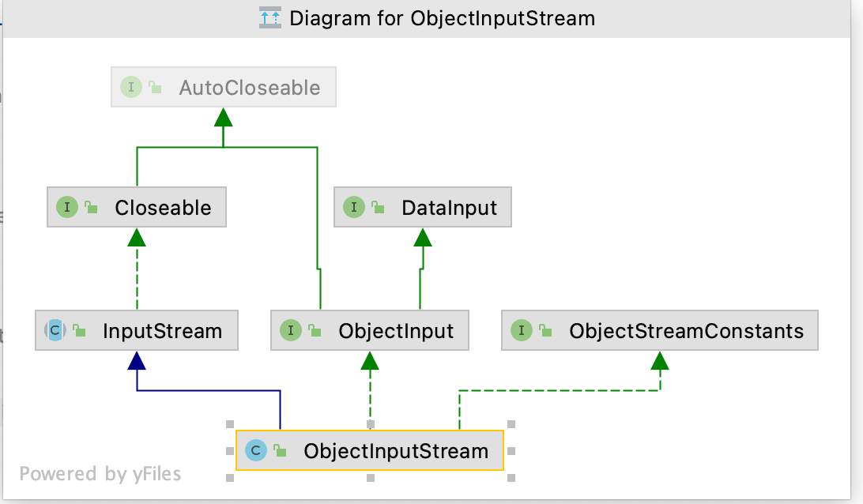This screenshot has width=863, height=504.
Task: Click the ObjectInputStream node label
Action: click(396, 451)
